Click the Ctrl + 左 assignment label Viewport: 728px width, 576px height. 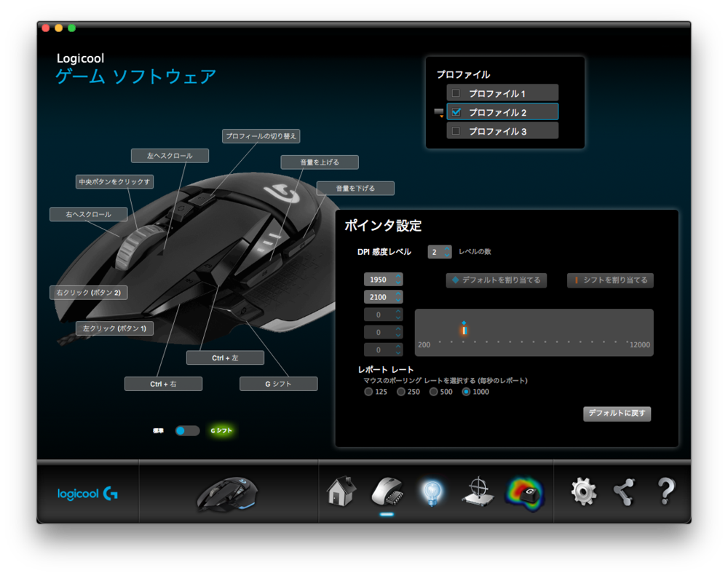tap(225, 358)
